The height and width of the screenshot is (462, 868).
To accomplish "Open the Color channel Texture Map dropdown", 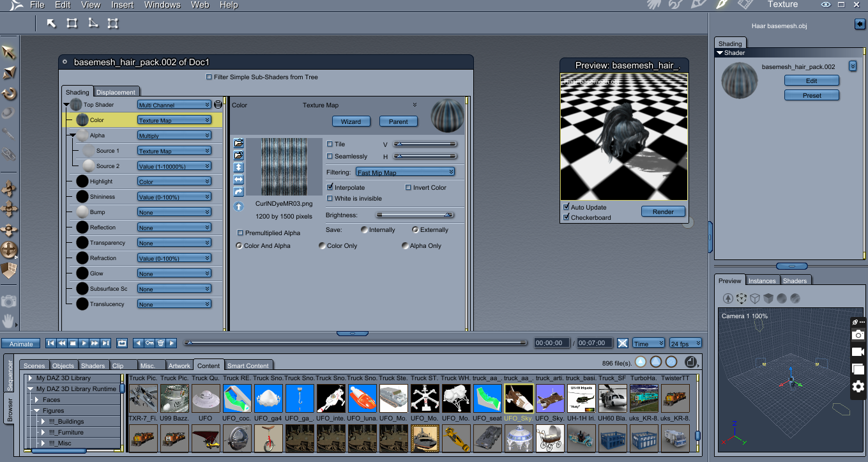I will (174, 120).
